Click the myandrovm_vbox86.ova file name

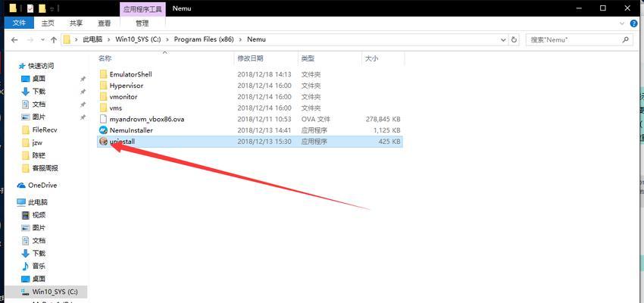tap(147, 119)
